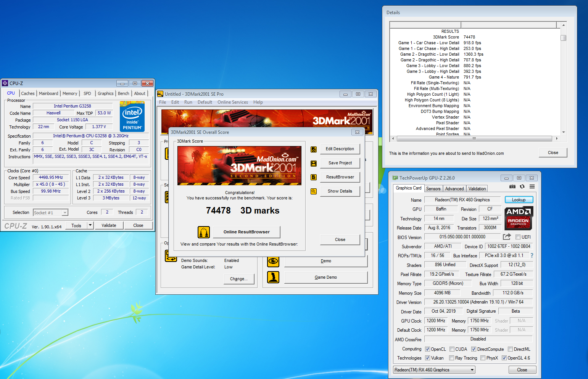This screenshot has height=379, width=588.
Task: Open the Help menu in 3DMark2001
Action: pyautogui.click(x=258, y=102)
